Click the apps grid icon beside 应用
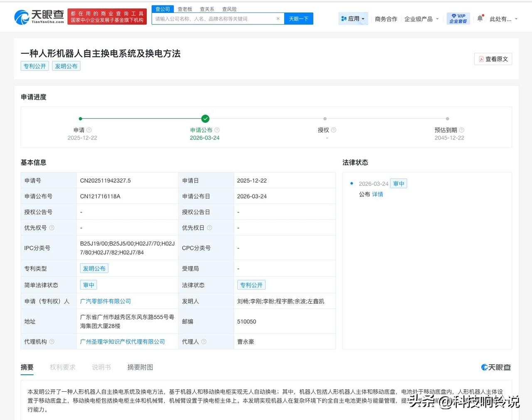532x420 pixels. pos(344,18)
